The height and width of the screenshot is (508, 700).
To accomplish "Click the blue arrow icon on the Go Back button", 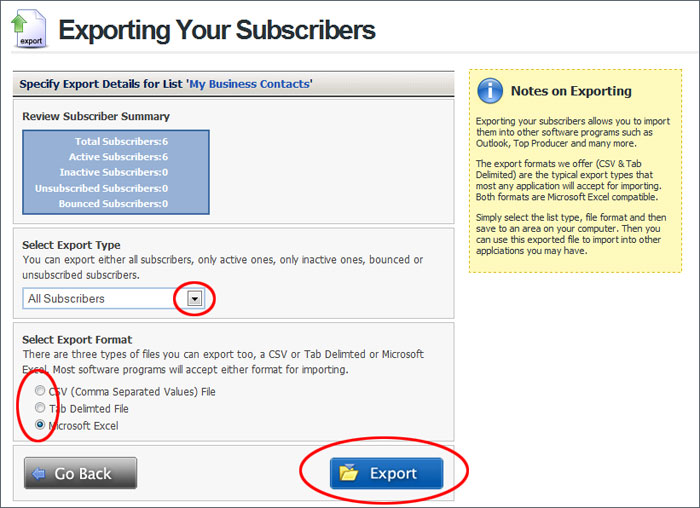I will (x=39, y=473).
